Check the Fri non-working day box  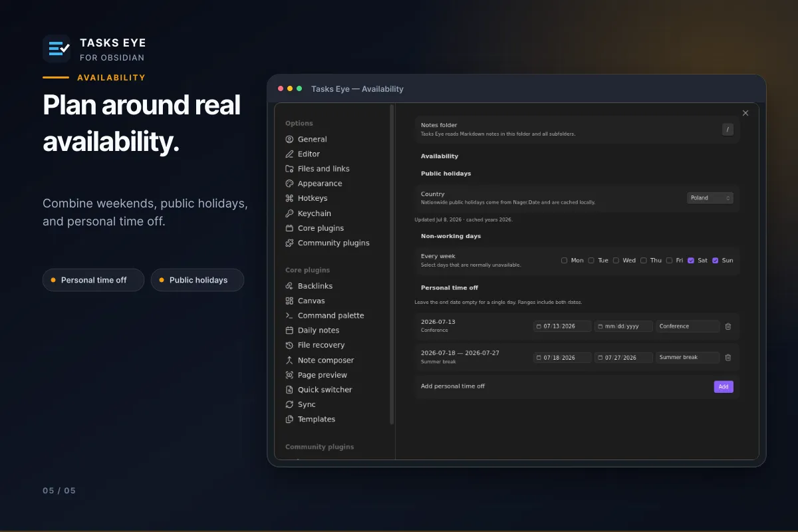(670, 261)
